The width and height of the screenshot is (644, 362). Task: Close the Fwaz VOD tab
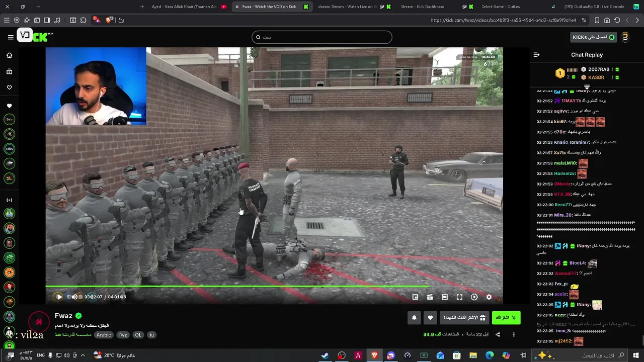click(237, 7)
